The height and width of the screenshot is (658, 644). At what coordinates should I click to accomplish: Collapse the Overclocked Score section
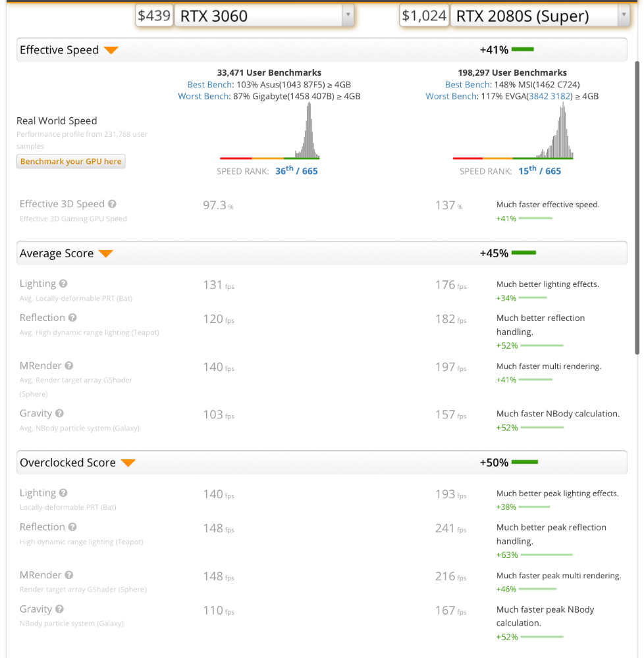(128, 463)
